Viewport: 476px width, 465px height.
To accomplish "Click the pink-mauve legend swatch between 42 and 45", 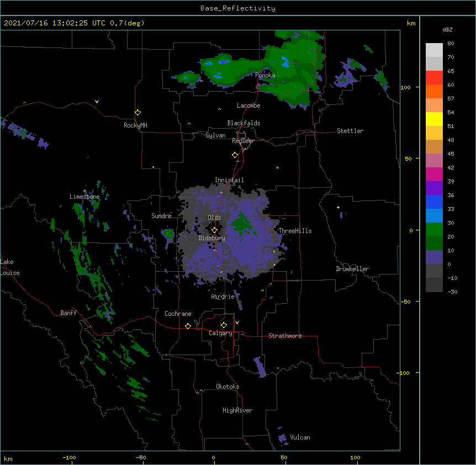I will tap(434, 161).
